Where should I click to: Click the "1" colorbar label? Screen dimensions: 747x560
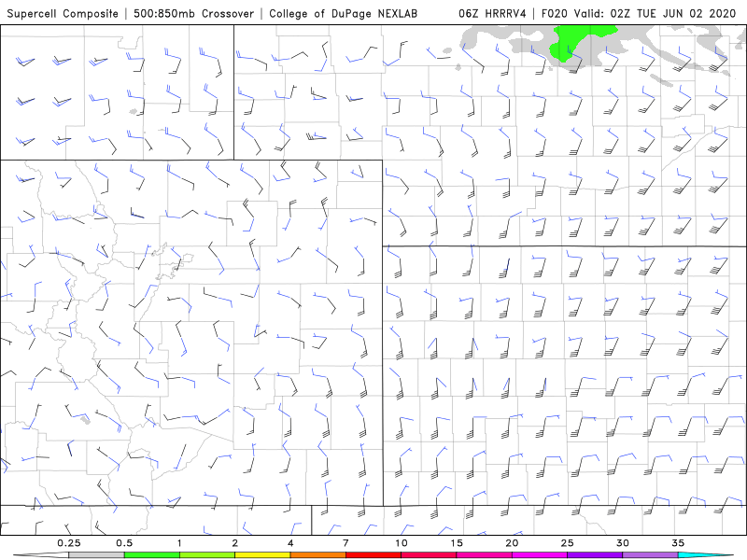click(x=179, y=543)
